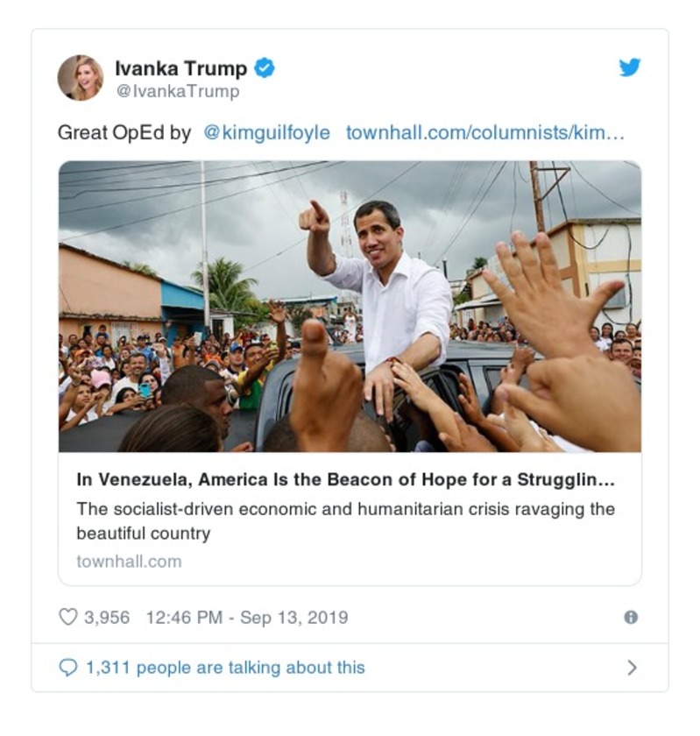
Task: Open the 12:46 PM - Sep 13, 2019 timestamp
Action: 247,617
